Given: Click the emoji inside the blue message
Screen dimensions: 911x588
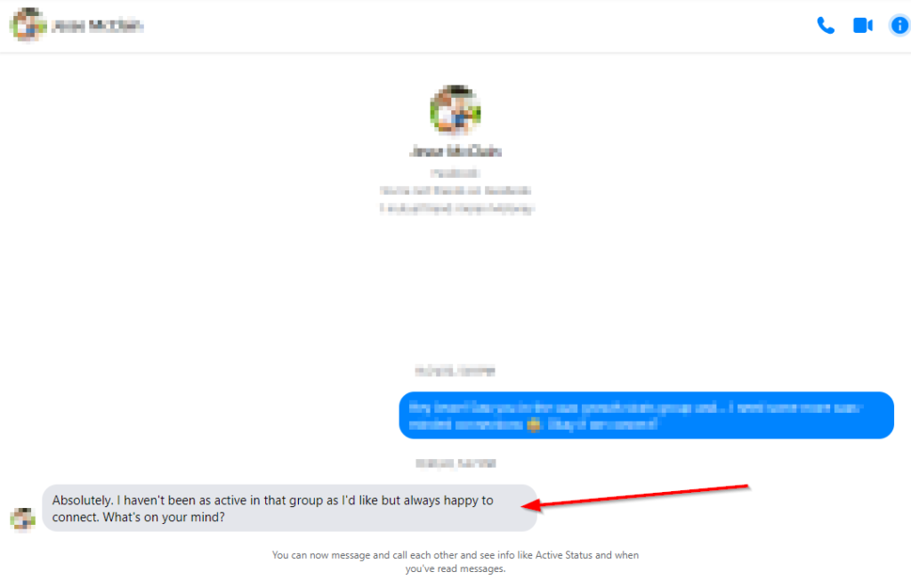Looking at the screenshot, I should point(533,424).
